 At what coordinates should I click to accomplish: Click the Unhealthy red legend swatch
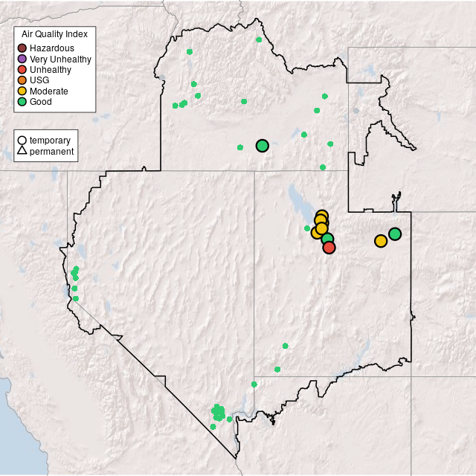coord(22,70)
